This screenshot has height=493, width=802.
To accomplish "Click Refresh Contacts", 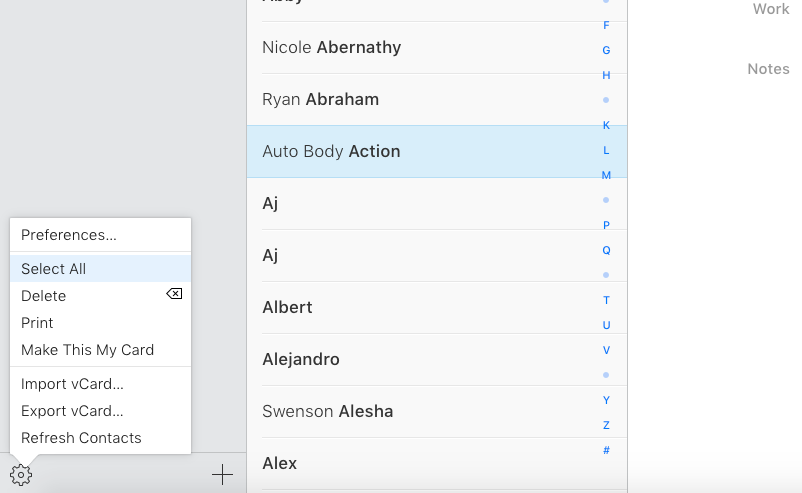I will 81,438.
